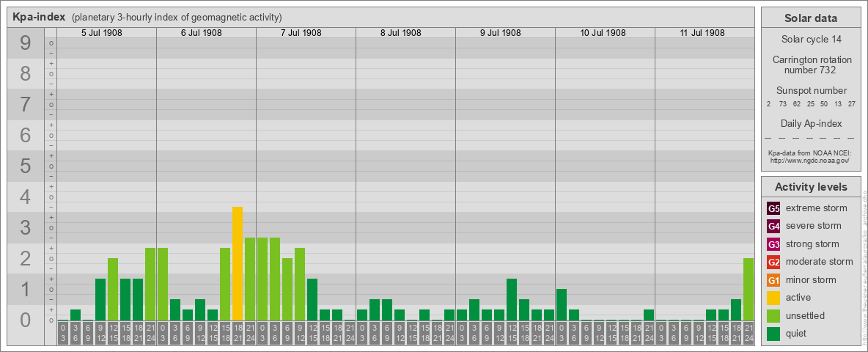Click the sunspot value 62
Image resolution: width=868 pixels, height=352 pixels.
pos(797,104)
